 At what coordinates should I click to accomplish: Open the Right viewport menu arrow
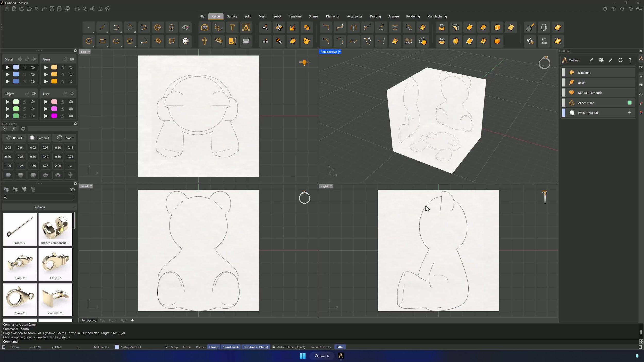point(331,186)
